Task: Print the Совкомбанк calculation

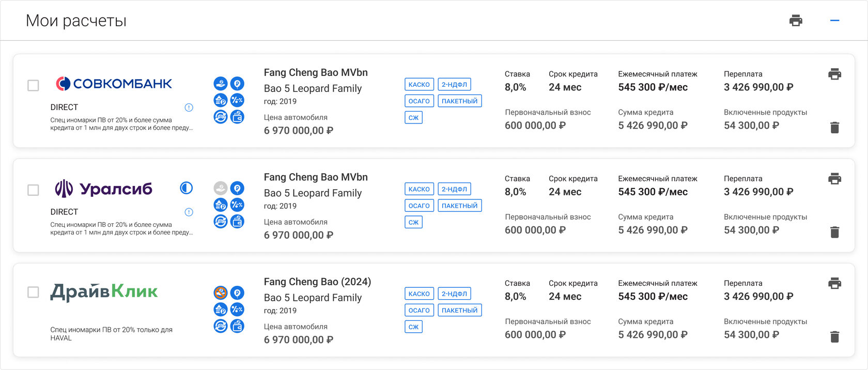Action: (834, 74)
